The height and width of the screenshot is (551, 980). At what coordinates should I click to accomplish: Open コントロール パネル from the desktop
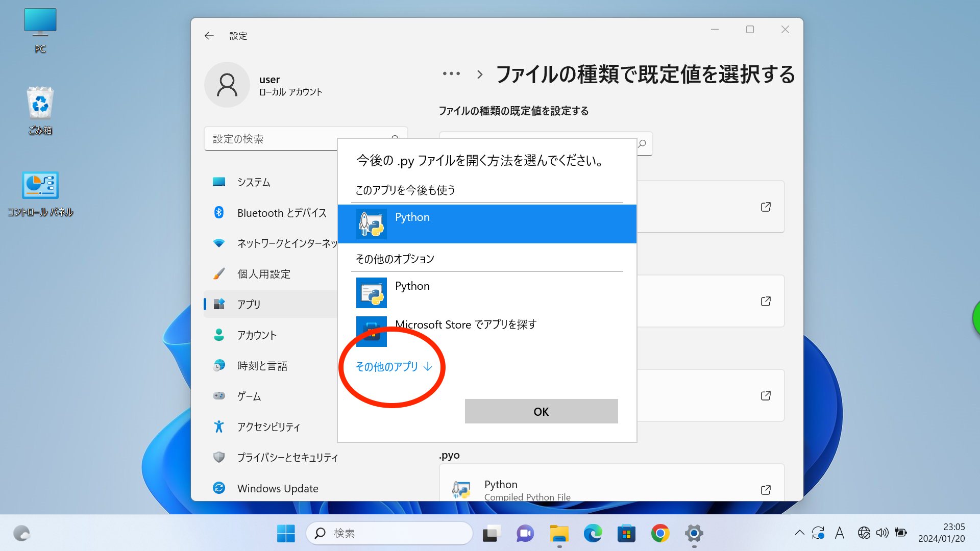pyautogui.click(x=40, y=185)
